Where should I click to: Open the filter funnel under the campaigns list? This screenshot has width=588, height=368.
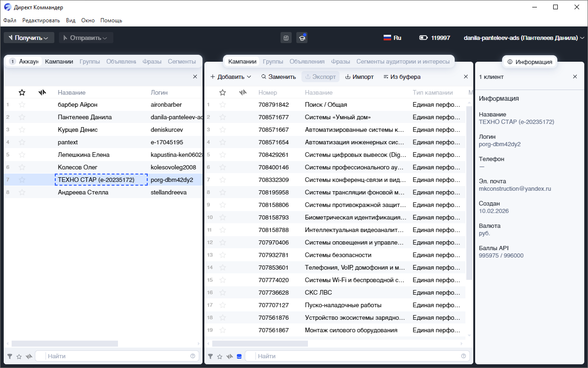tap(210, 356)
